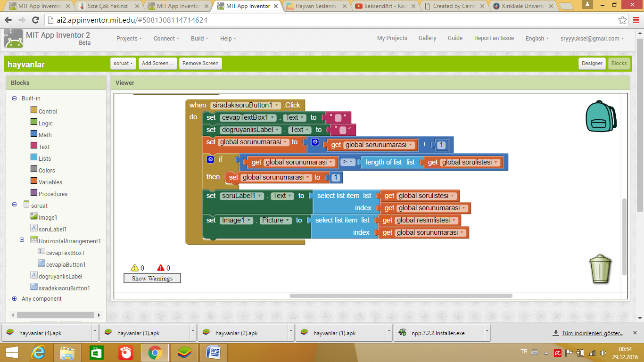Image resolution: width=644 pixels, height=362 pixels.
Task: Open the My Projects link
Action: click(392, 38)
